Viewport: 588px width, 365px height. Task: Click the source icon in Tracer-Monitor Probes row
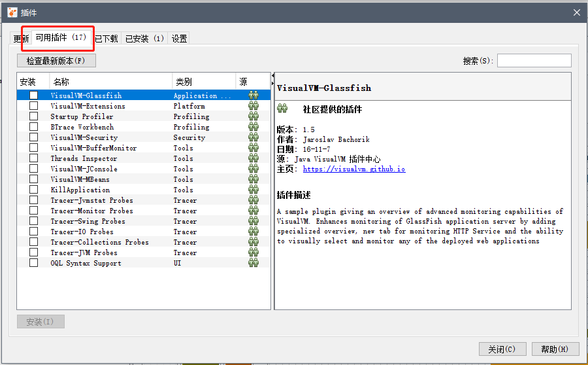point(253,211)
